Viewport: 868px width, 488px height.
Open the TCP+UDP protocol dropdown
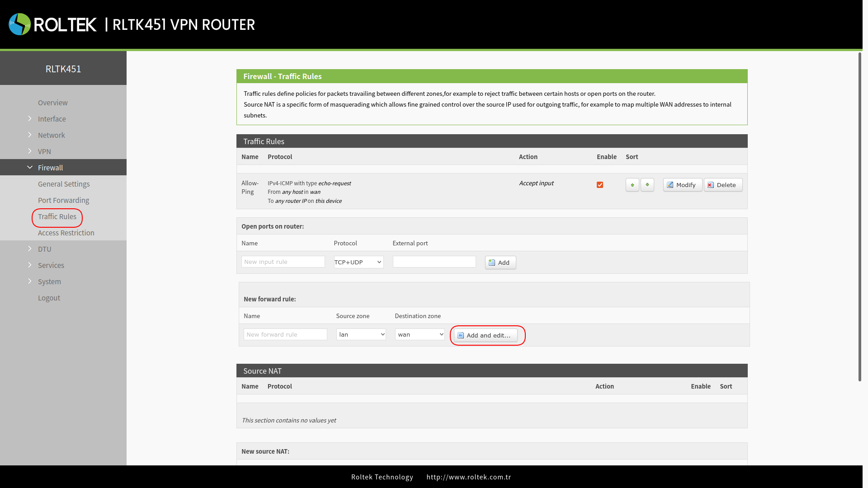click(358, 262)
